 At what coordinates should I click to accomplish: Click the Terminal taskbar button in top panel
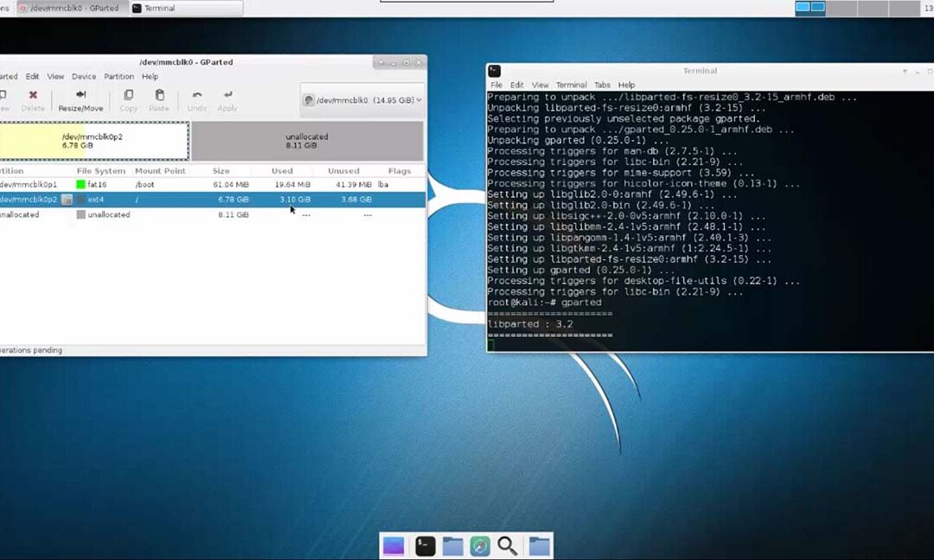185,9
